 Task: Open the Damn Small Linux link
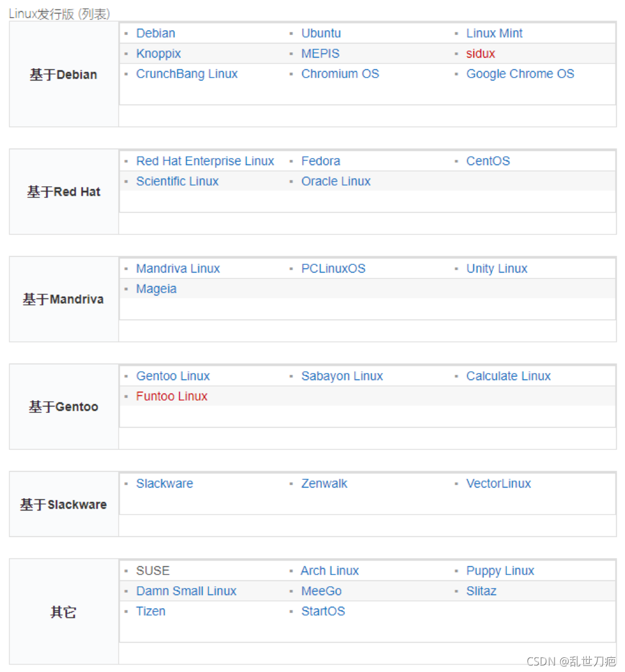click(x=186, y=592)
